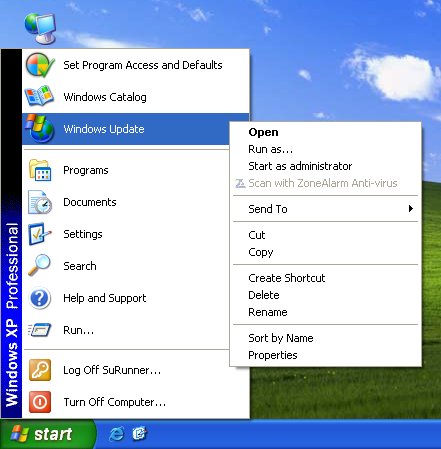441x449 pixels.
Task: Click the Documents icon with clock
Action: (x=40, y=202)
